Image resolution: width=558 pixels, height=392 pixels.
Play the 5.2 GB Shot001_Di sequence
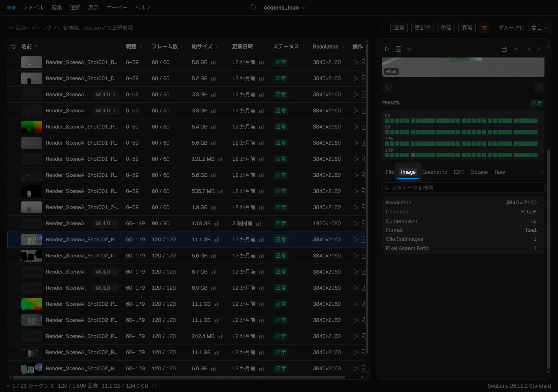pos(356,78)
